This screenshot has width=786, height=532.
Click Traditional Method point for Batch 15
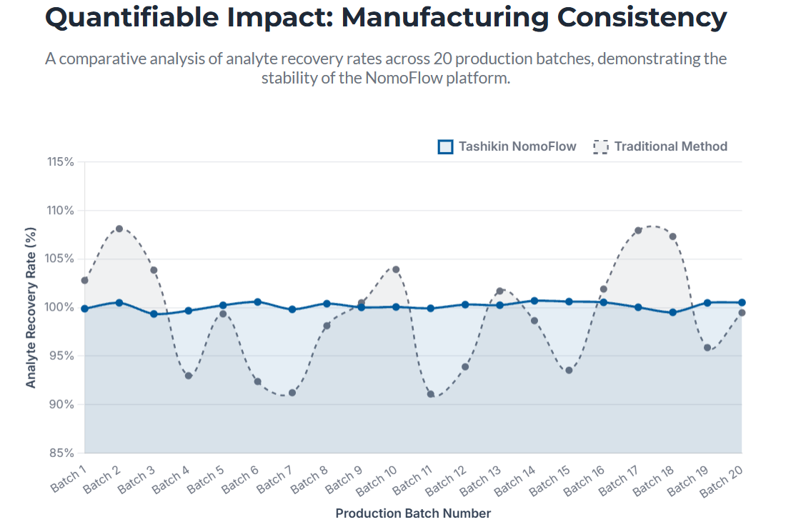point(569,370)
